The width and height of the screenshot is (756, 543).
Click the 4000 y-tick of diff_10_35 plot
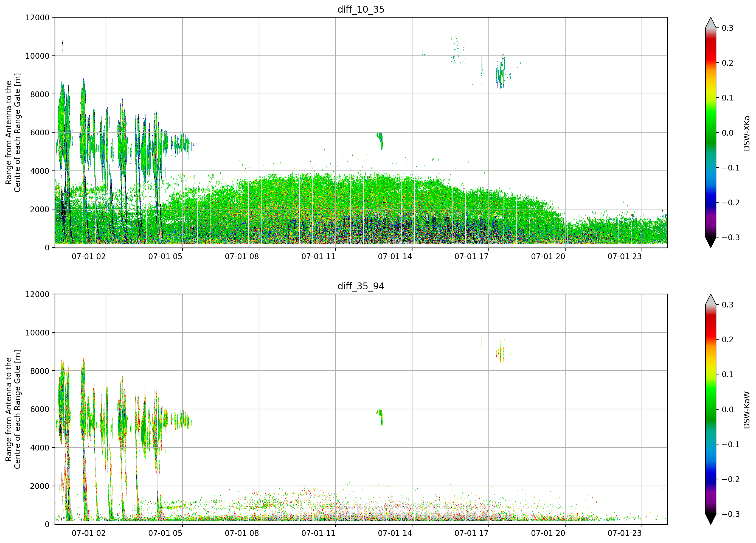coord(40,171)
